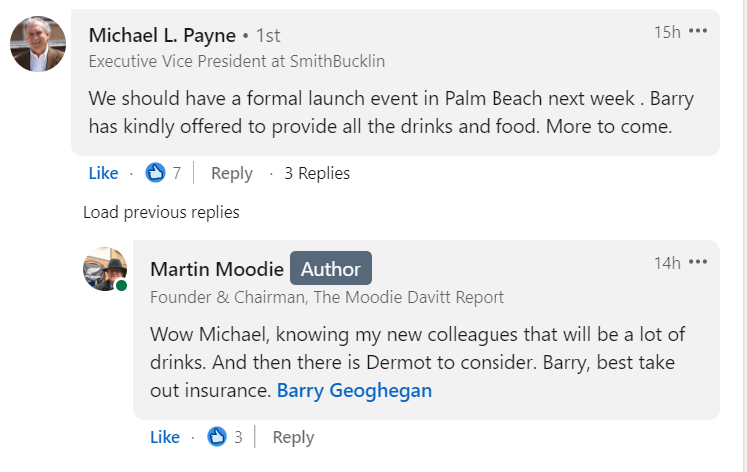Expand the 3 Replies thread
Screen dimensions: 747x472
pyautogui.click(x=317, y=173)
